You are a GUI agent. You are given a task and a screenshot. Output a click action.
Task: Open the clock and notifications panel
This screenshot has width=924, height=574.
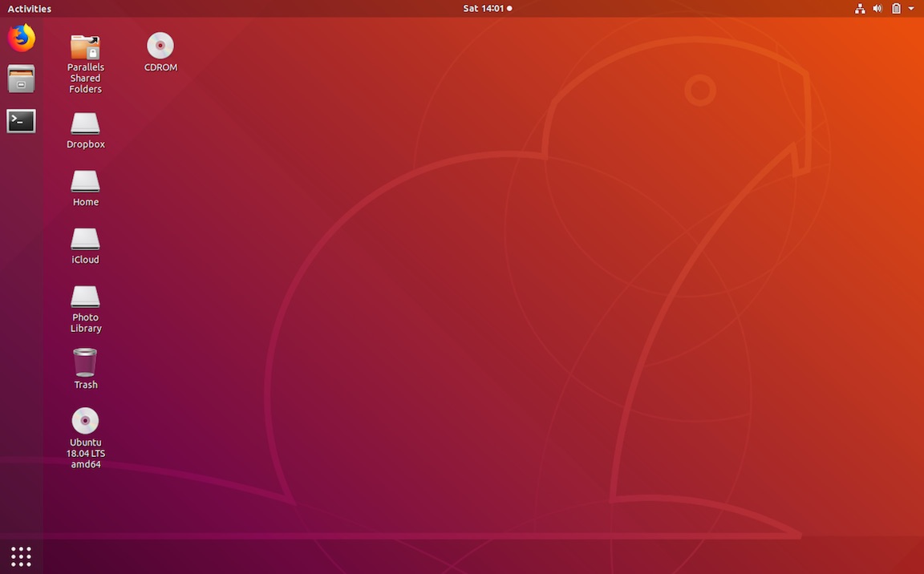coord(484,8)
